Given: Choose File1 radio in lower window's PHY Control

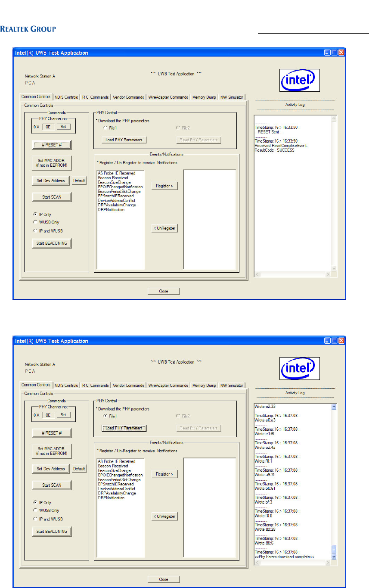Looking at the screenshot, I should point(111,416).
